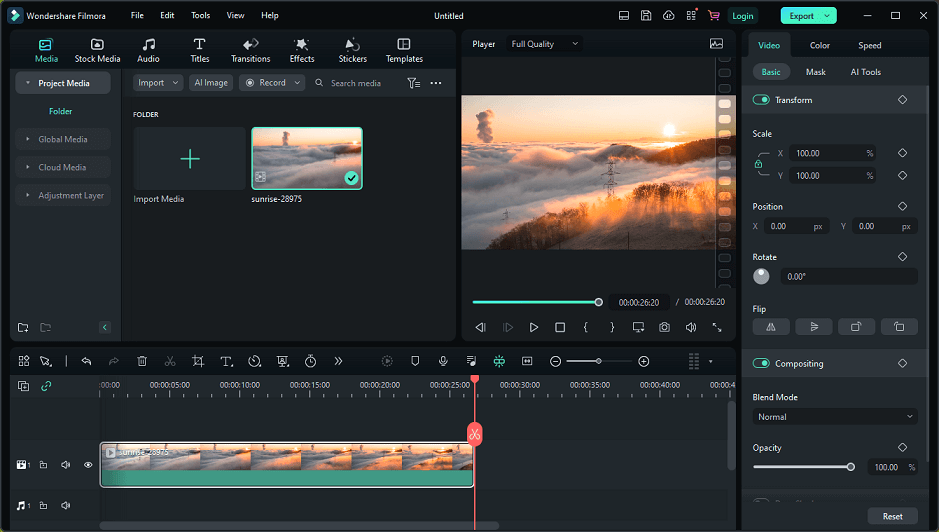Click the zoom out timeline minus icon
Screen dimensions: 939x532
(555, 361)
